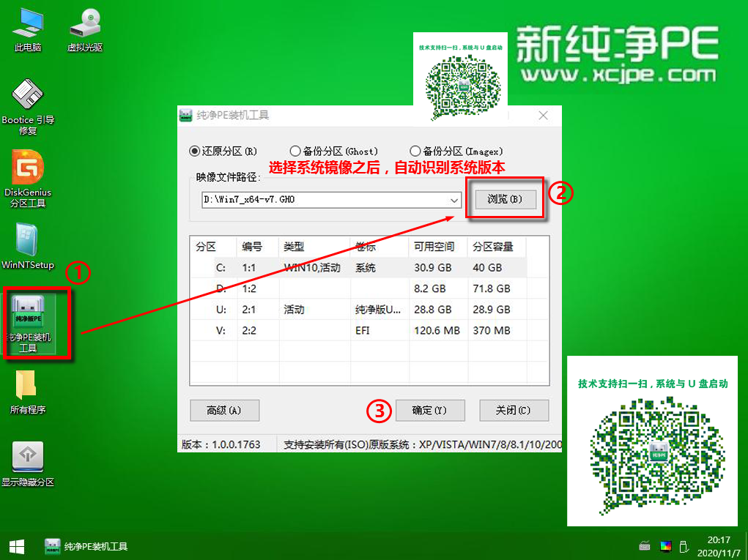Expand the 映像文件路径 dropdown arrow
748x560 pixels.
pyautogui.click(x=454, y=199)
